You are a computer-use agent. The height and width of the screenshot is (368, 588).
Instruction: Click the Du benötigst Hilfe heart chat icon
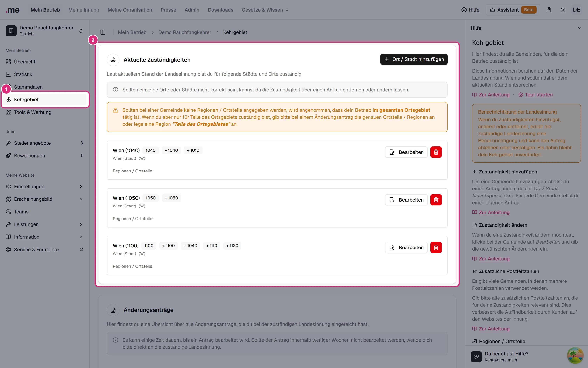(x=476, y=357)
